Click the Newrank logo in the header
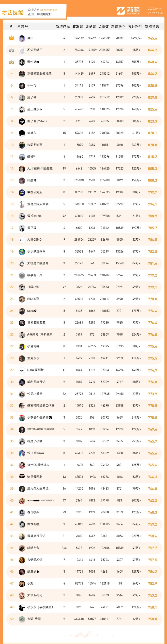The height and width of the screenshot is (644, 167). click(x=128, y=11)
